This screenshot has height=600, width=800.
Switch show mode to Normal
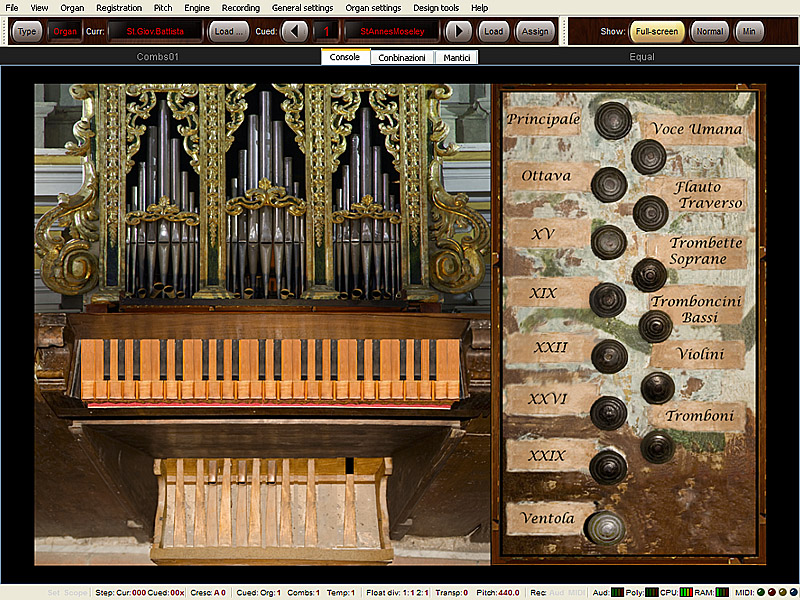tap(709, 31)
